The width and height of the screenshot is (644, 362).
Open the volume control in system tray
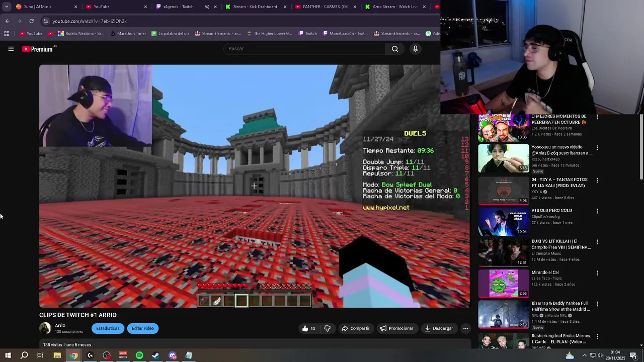click(x=600, y=355)
